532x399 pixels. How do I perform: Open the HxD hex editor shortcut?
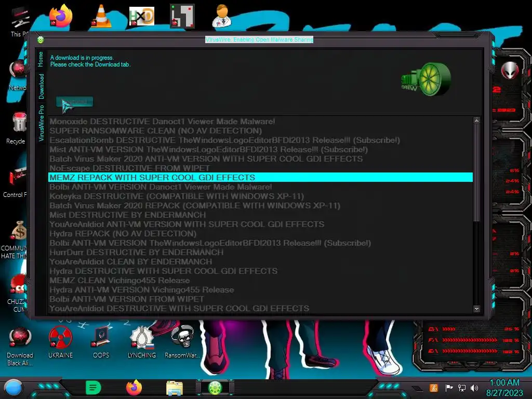142,16
